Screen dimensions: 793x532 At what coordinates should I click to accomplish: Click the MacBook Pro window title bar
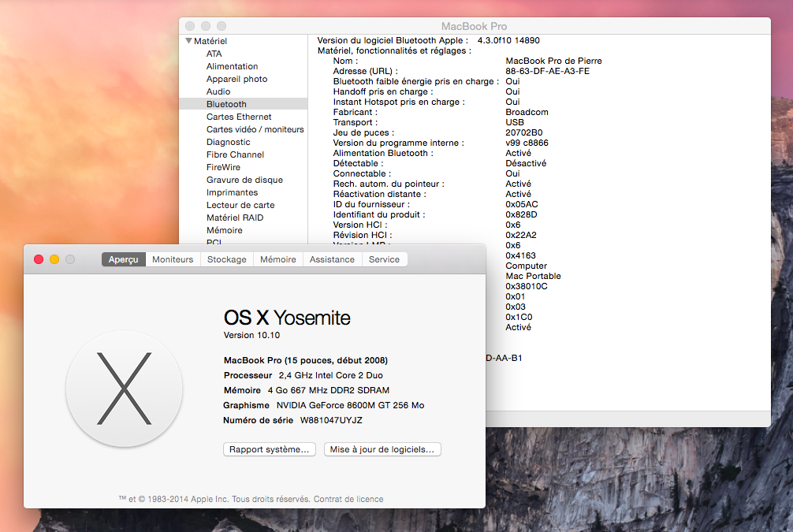[x=475, y=26]
